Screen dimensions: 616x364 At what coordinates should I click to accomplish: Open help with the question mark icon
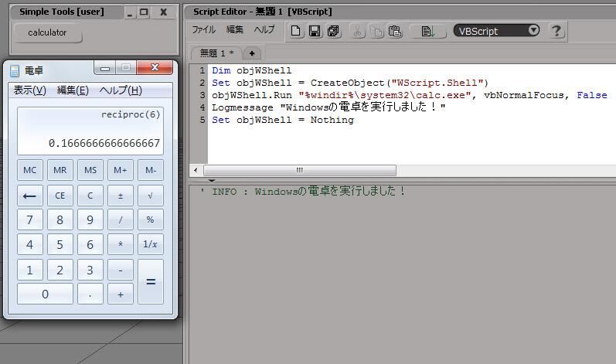point(556,31)
